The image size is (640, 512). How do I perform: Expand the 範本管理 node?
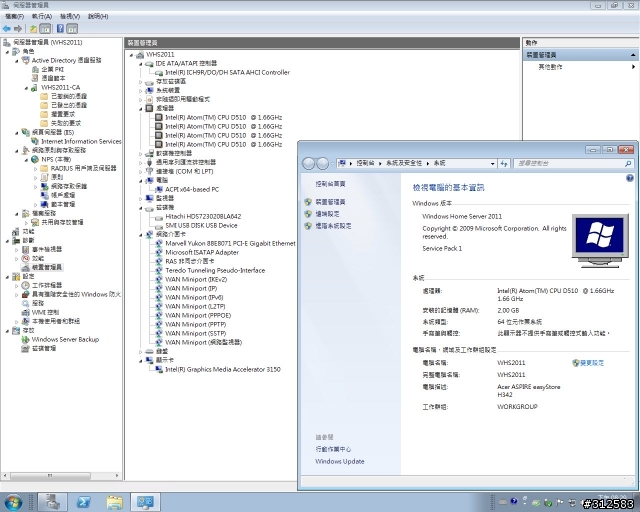[x=36, y=204]
